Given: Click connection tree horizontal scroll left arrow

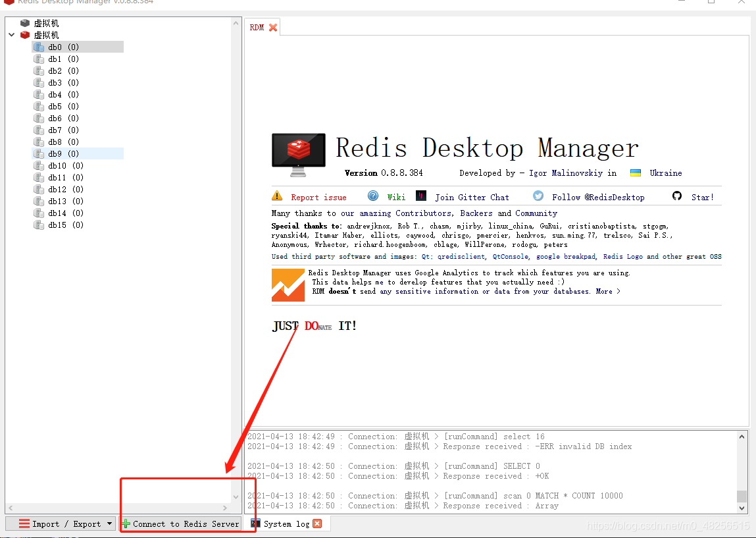Looking at the screenshot, I should tap(11, 508).
